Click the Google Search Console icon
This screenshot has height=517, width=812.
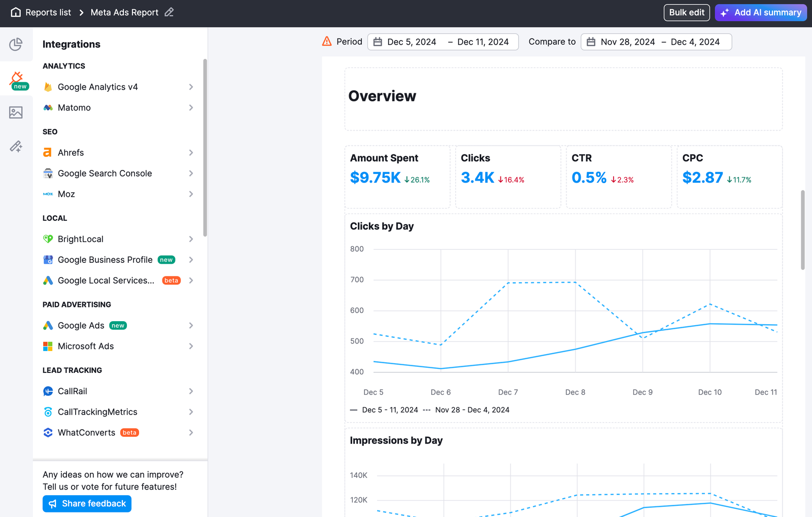tap(48, 174)
